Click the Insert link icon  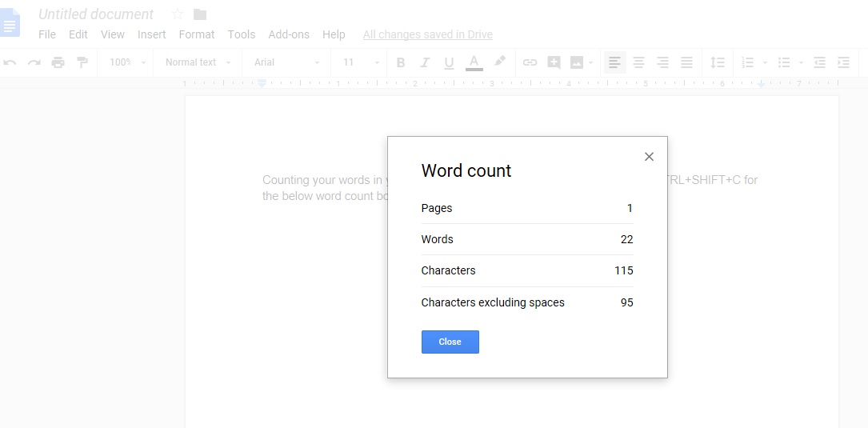coord(530,62)
